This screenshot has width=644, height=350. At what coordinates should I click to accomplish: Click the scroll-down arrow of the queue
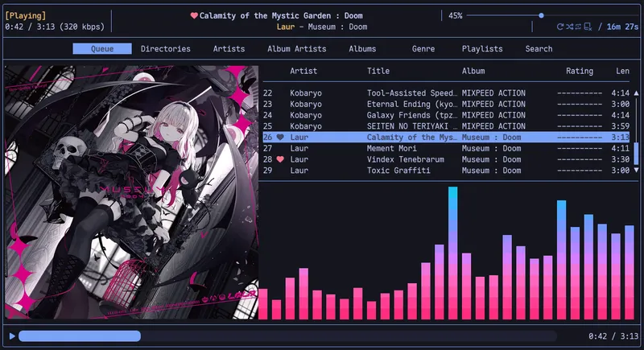[x=636, y=170]
